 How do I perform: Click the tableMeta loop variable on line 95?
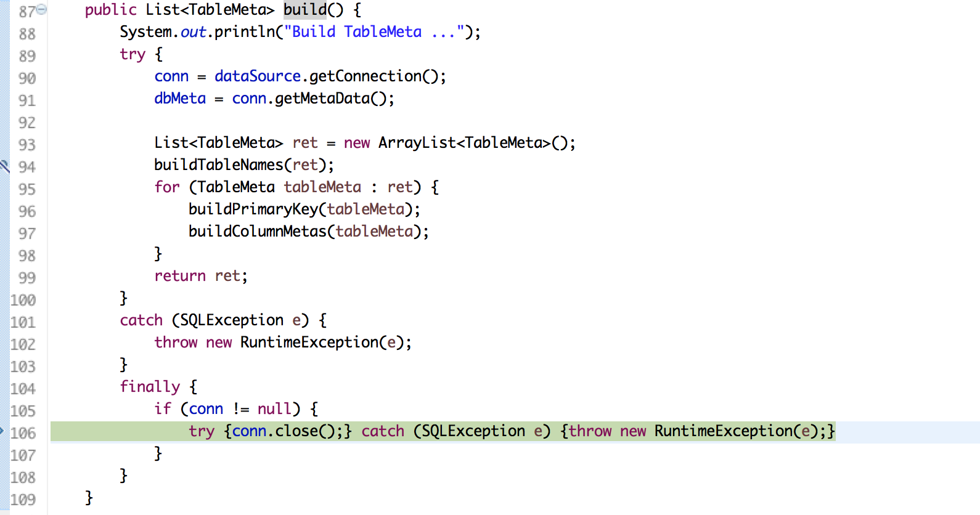(x=322, y=187)
